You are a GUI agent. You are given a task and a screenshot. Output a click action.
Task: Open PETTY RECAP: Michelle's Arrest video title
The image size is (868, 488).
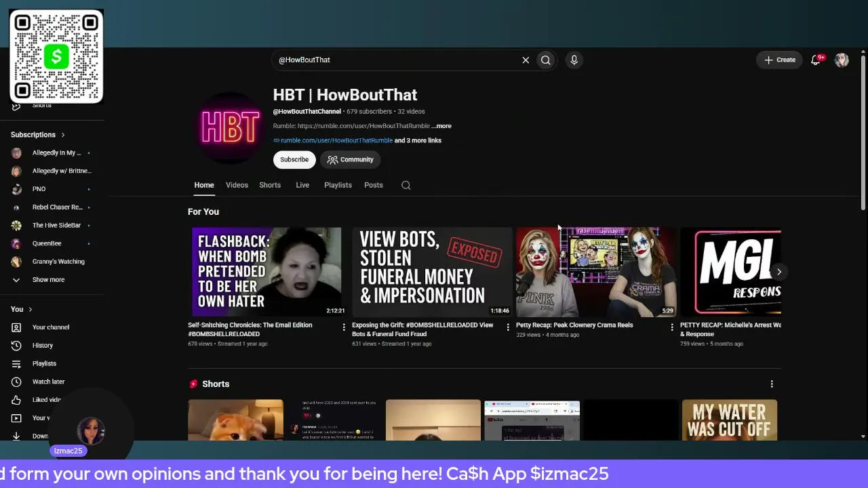coord(730,329)
